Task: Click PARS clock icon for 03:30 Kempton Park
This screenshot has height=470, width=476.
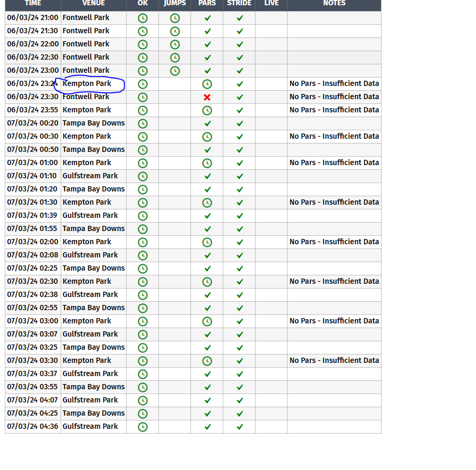Action: coord(207,361)
